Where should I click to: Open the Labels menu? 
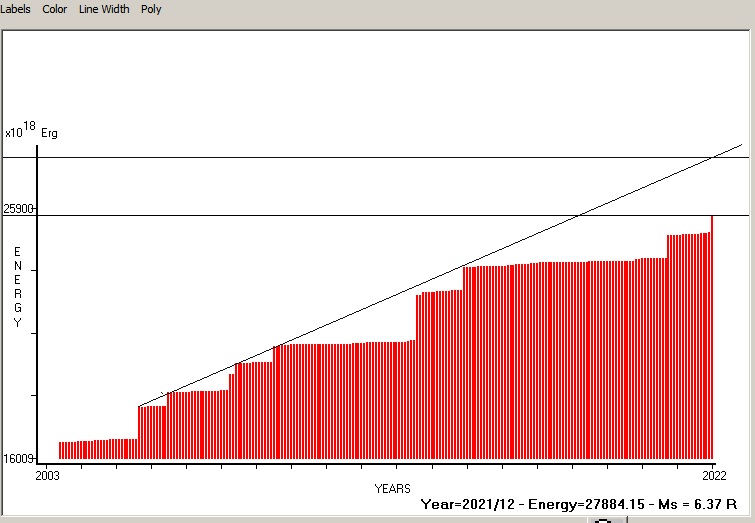click(15, 9)
